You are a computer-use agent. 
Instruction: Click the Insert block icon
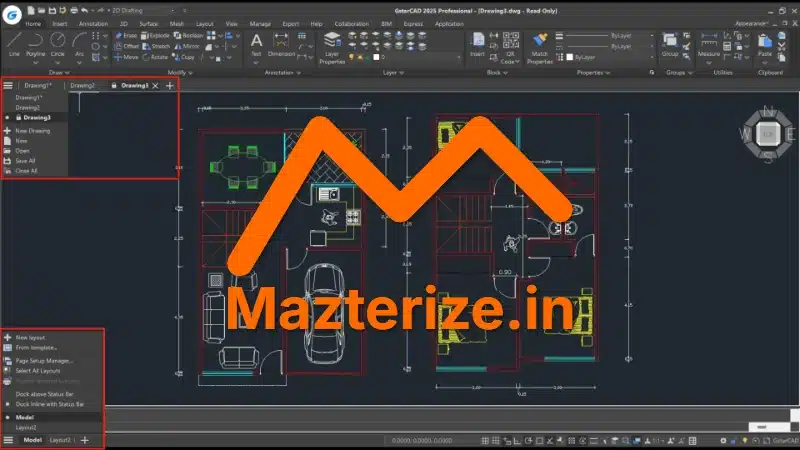(478, 44)
